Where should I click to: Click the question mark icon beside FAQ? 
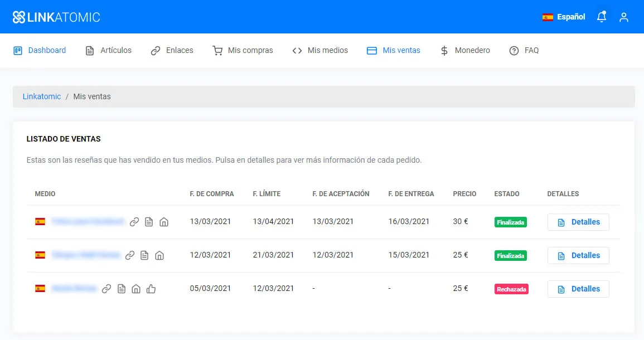click(x=513, y=50)
